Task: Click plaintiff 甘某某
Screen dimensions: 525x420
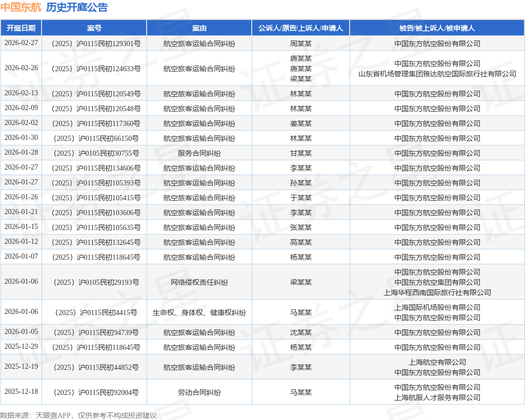Action: pos(300,153)
